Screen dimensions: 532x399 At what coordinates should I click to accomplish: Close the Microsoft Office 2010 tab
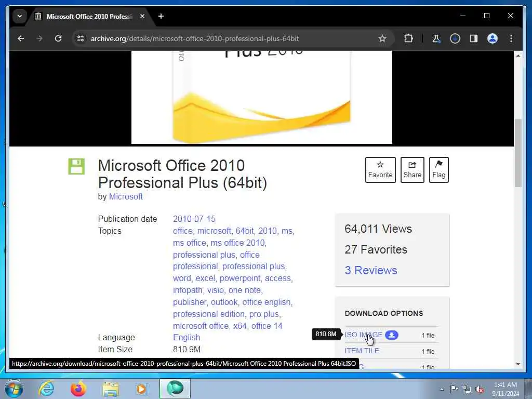[142, 16]
